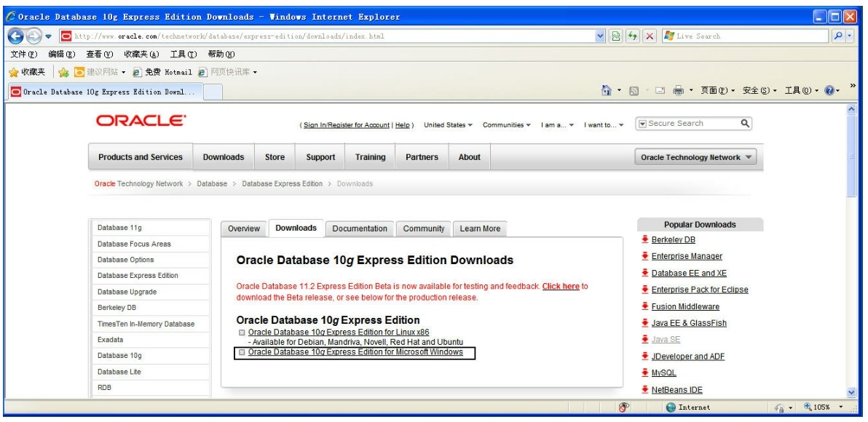Open the 查看(V) menu

pyautogui.click(x=99, y=54)
